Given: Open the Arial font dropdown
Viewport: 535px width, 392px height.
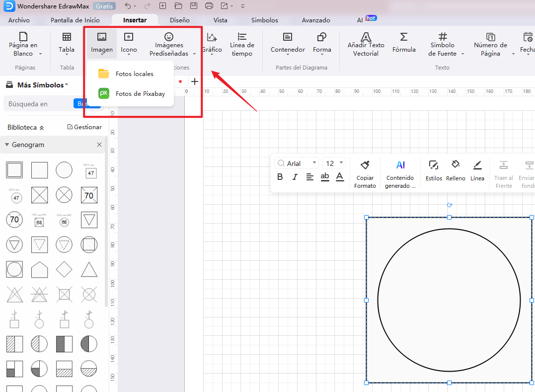Looking at the screenshot, I should tap(298, 163).
